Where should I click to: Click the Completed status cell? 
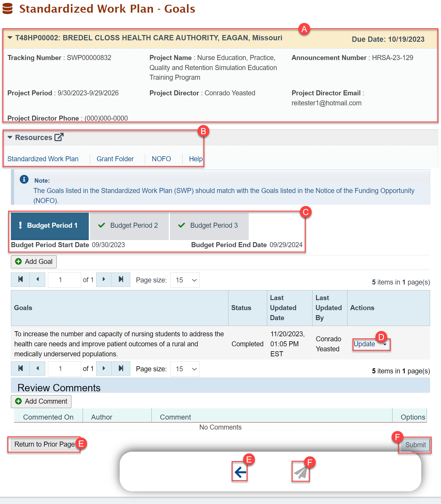point(248,344)
